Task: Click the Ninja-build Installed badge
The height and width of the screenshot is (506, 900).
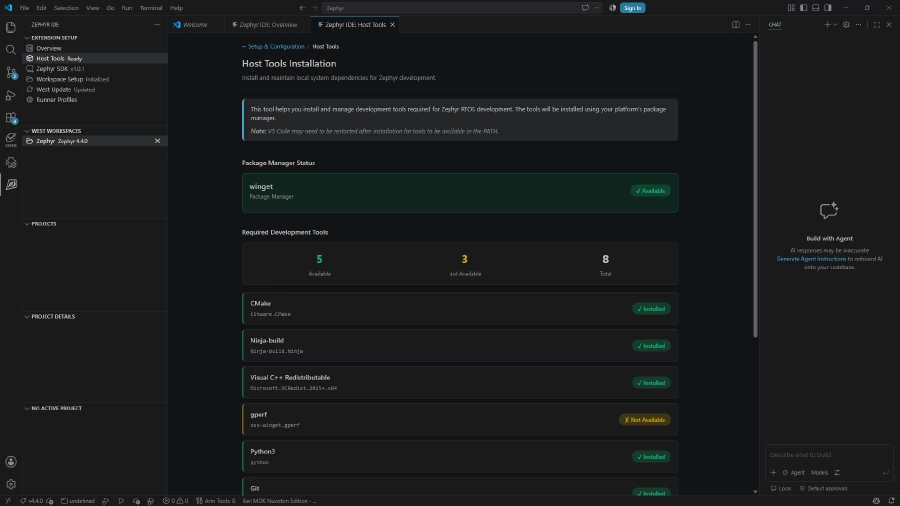Action: coord(651,346)
